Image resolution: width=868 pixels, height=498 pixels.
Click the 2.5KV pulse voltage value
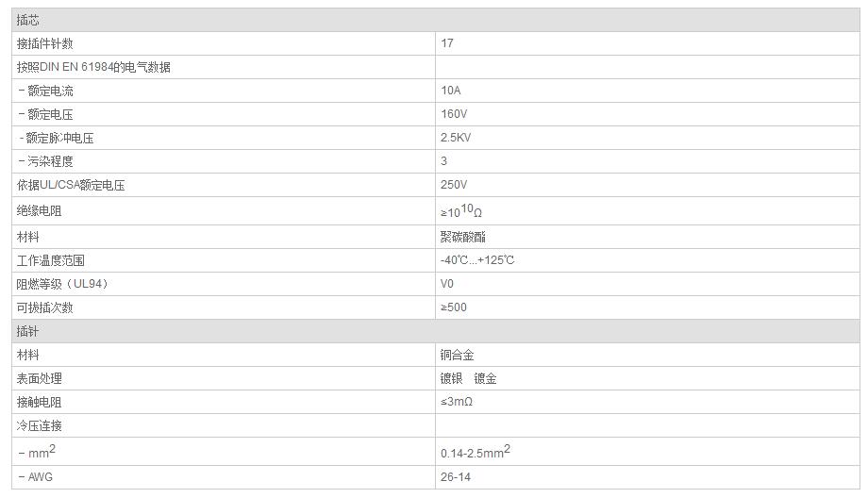[457, 138]
